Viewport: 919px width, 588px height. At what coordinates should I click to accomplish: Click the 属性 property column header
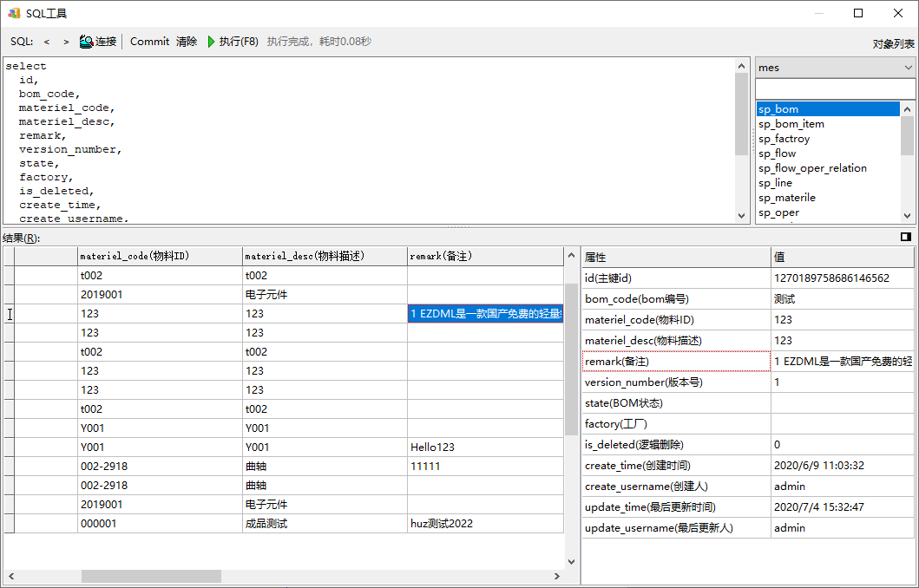click(x=676, y=257)
